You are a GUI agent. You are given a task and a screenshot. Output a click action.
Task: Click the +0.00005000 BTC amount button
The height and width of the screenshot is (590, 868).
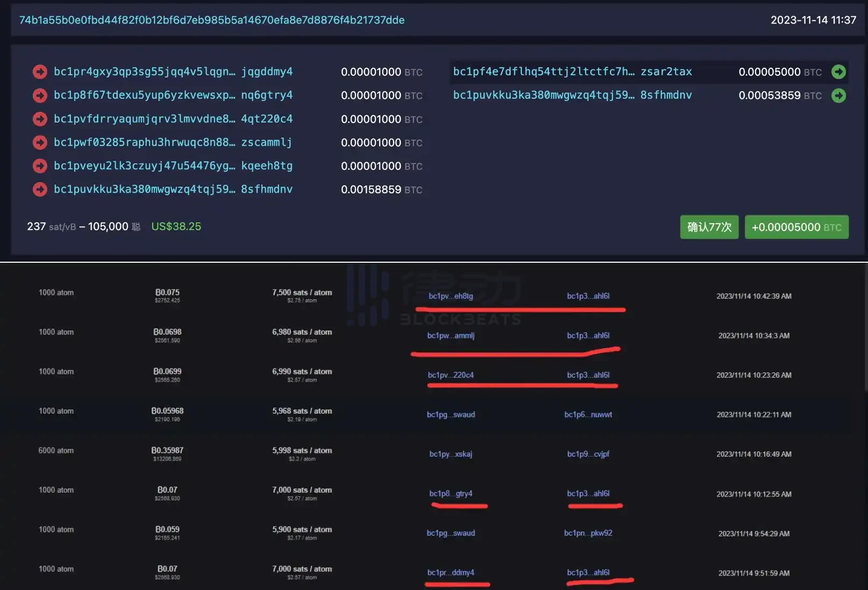tap(796, 227)
